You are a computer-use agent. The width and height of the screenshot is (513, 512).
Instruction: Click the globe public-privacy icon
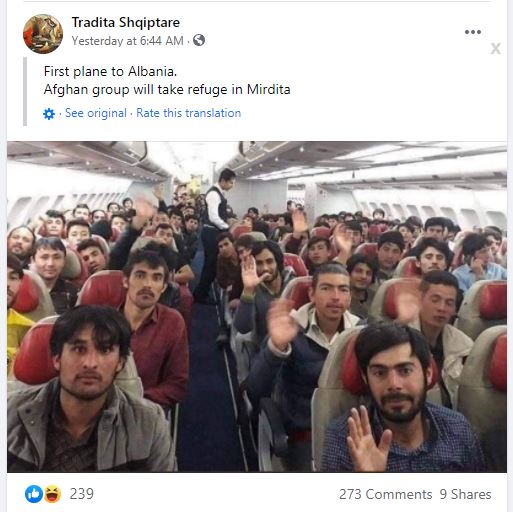point(199,40)
